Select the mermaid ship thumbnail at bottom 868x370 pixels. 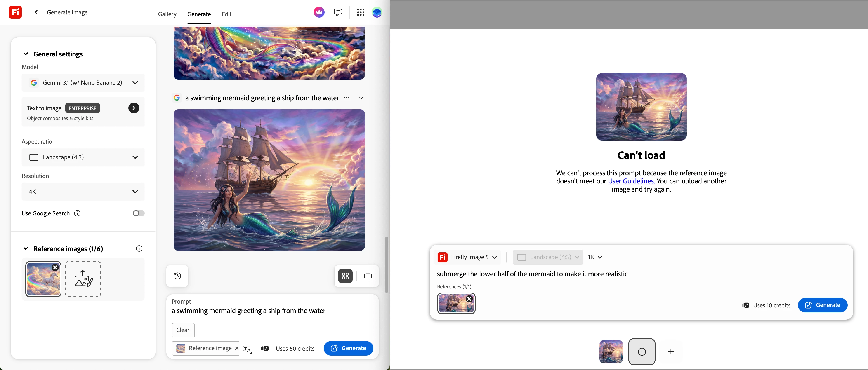(611, 351)
